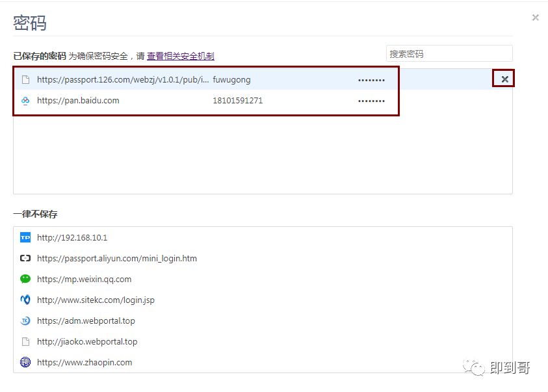Click the masked password for pan.baidu.com
548x392 pixels.
(371, 101)
